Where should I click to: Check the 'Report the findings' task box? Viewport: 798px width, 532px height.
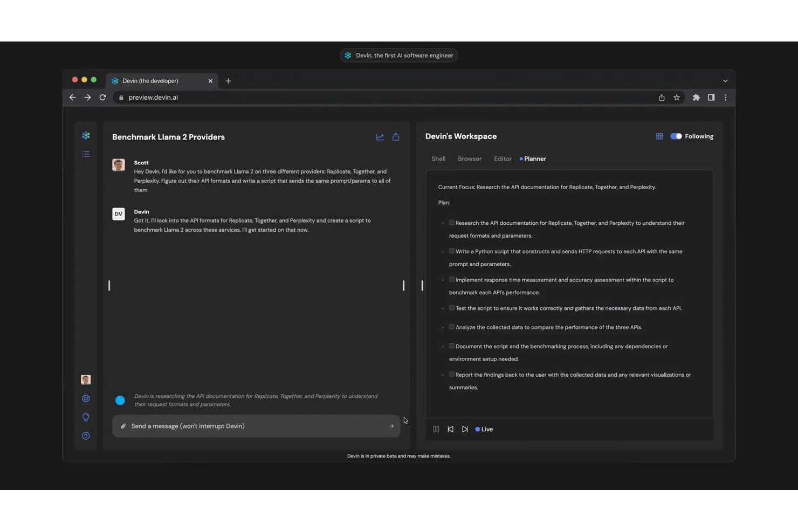pyautogui.click(x=452, y=375)
